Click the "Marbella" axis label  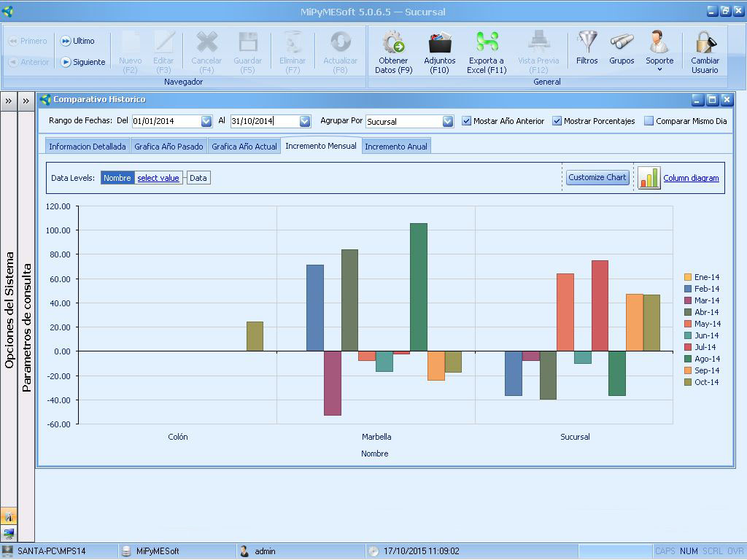pyautogui.click(x=376, y=437)
